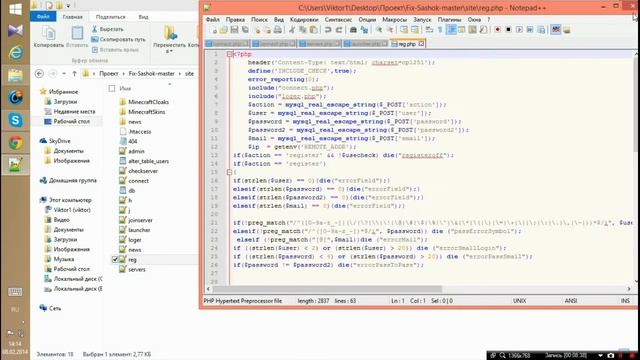Click Save icon in Notepad++ toolbar
Viewport: 640px width, 360px height.
pos(234,30)
